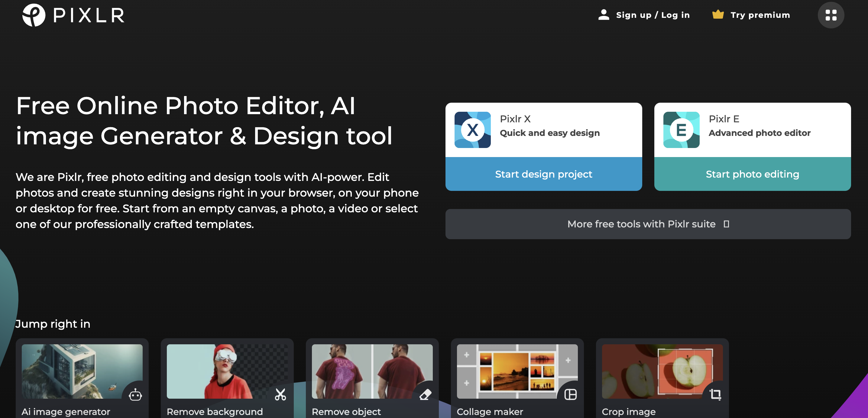Click the 'Free Online Photo Editor' headline
Image resolution: width=868 pixels, height=418 pixels.
[204, 121]
